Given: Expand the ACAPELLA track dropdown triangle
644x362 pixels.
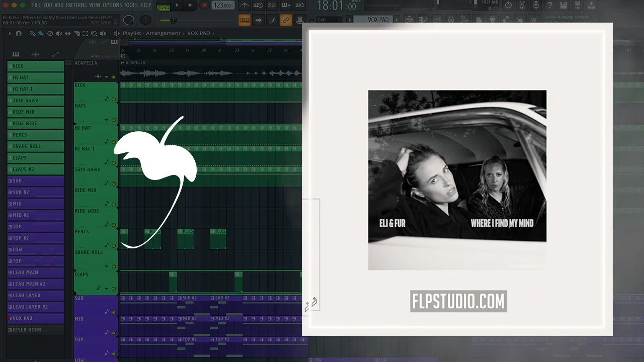Looking at the screenshot, I should [x=106, y=77].
